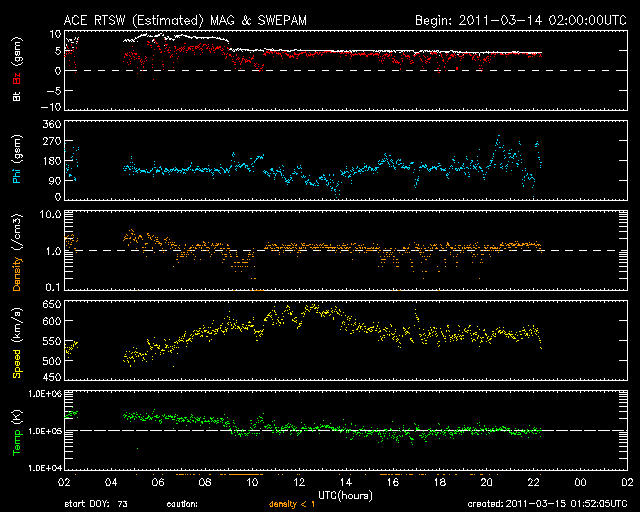Click the "14" hour tick label
Image resolution: width=640 pixels, height=512 pixels.
pos(346,483)
